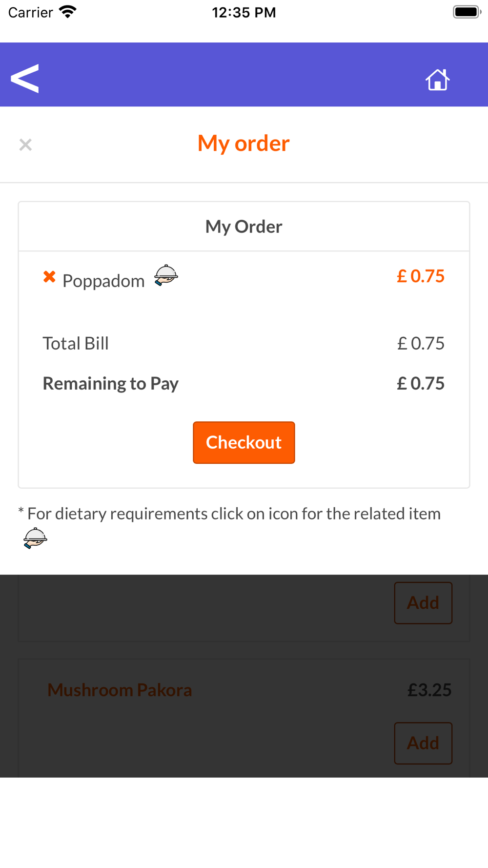Screen dimensions: 488x868
Task: Click the Checkout button
Action: pyautogui.click(x=244, y=442)
